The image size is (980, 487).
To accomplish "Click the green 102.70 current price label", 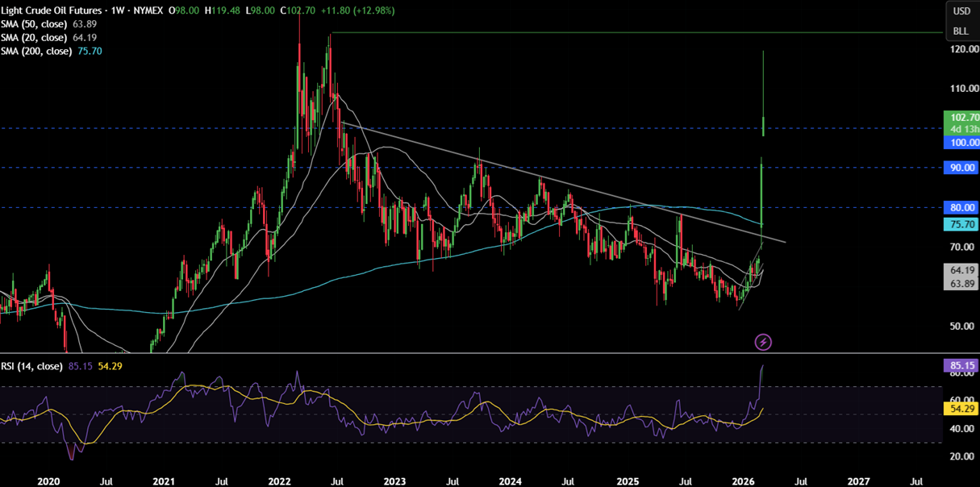I will tap(961, 117).
